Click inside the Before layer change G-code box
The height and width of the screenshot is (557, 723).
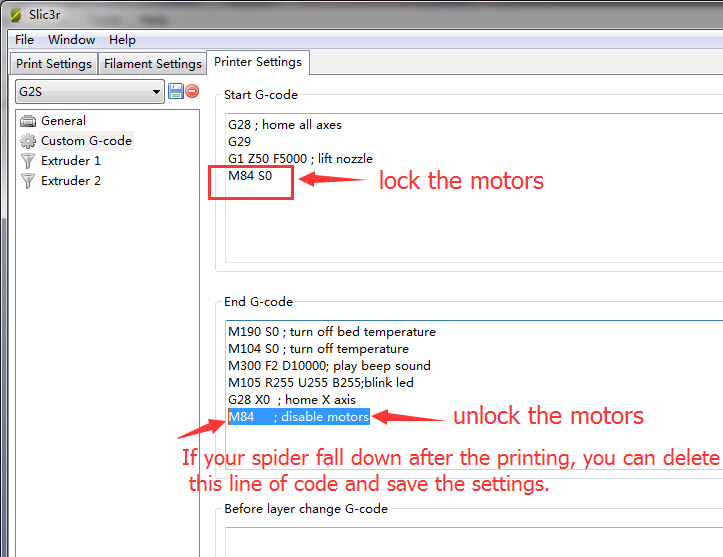470,541
